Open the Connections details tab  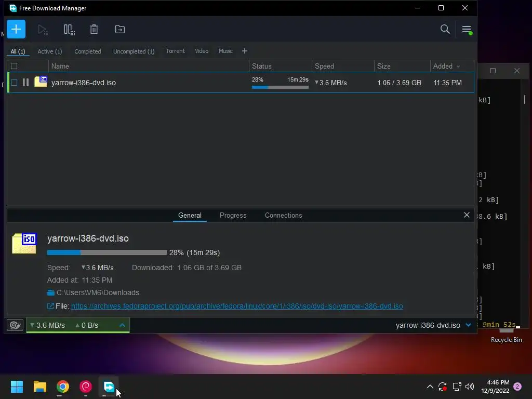click(283, 216)
